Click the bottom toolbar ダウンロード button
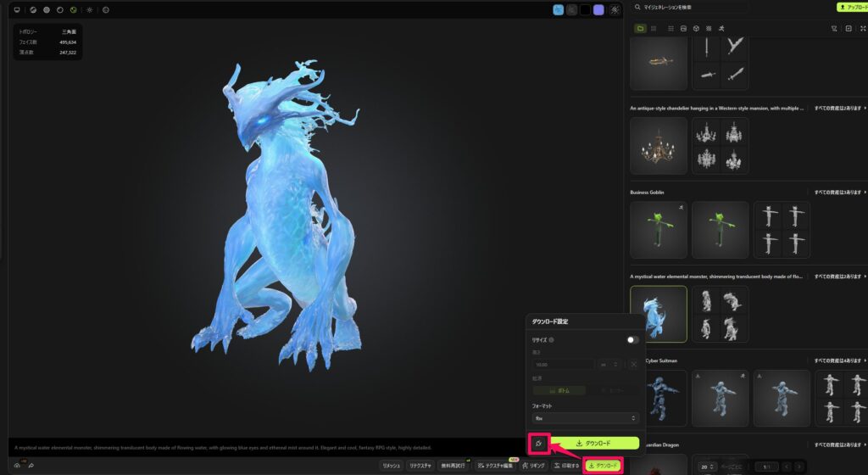The image size is (868, 475). coord(603,466)
